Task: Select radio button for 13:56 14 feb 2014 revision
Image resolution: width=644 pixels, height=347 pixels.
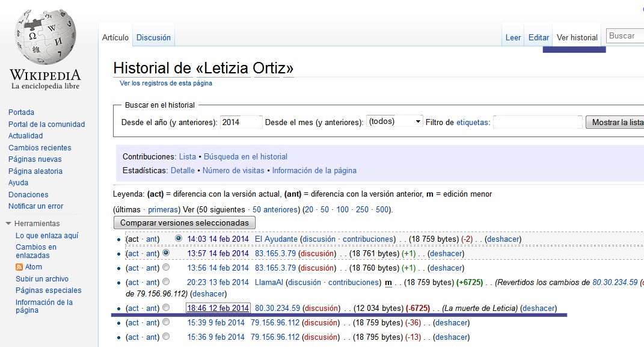Action: click(x=166, y=267)
